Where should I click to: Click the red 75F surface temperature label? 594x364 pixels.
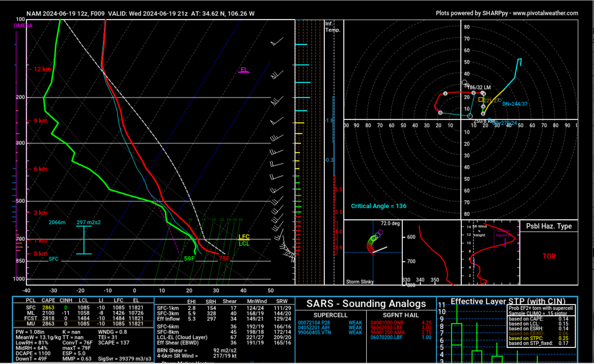click(x=224, y=259)
